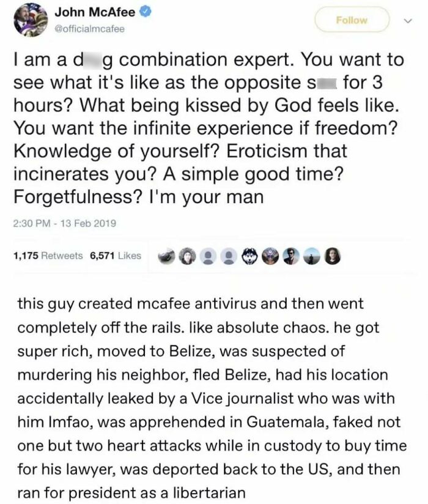Click the second gray default liker avatar
The width and height of the screenshot is (428, 504).
228,256
